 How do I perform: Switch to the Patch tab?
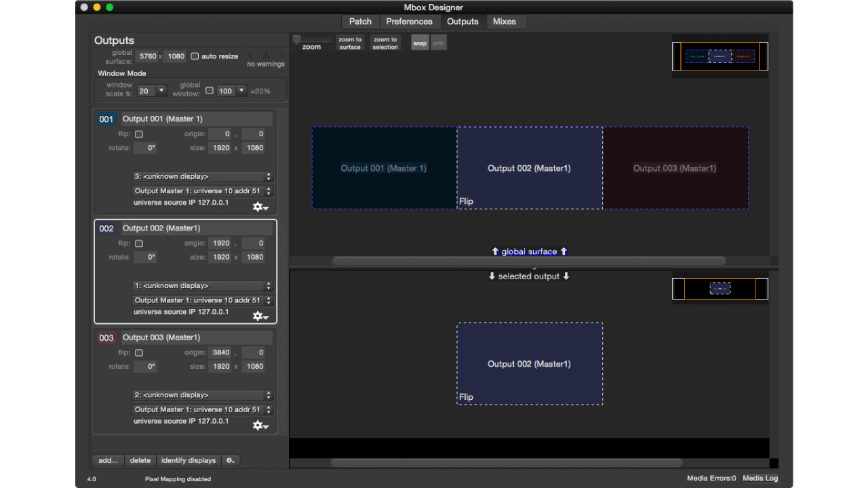(360, 22)
